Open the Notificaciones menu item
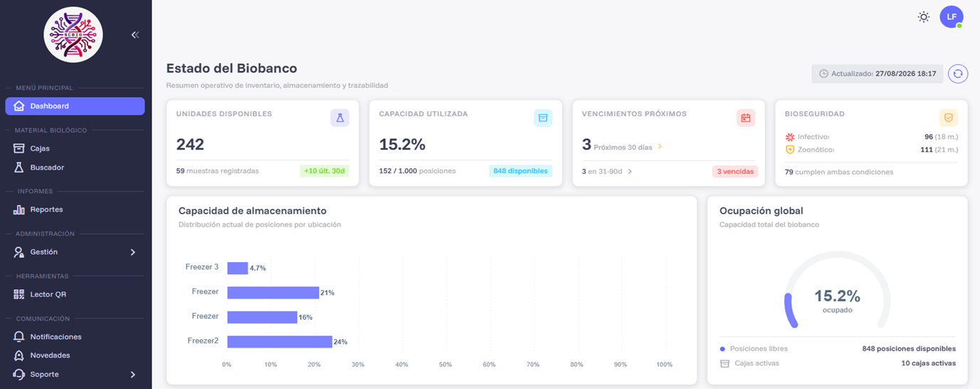Viewport: 980px width, 389px height. pyautogui.click(x=75, y=336)
